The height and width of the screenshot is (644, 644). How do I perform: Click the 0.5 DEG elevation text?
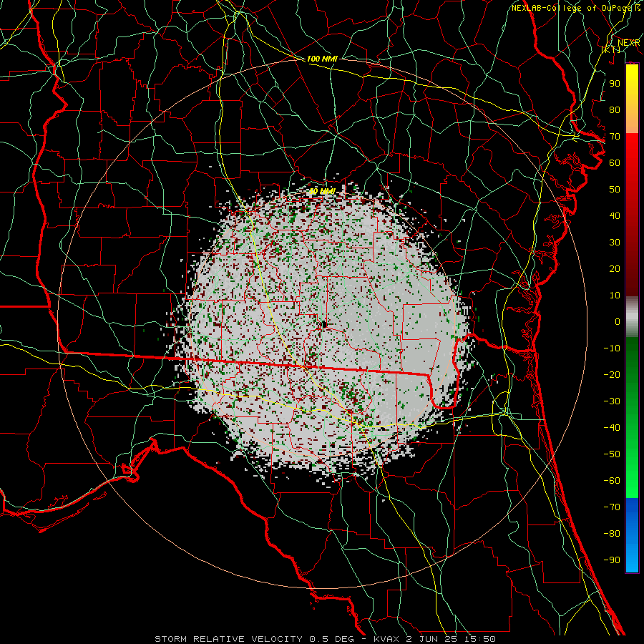coord(330,639)
